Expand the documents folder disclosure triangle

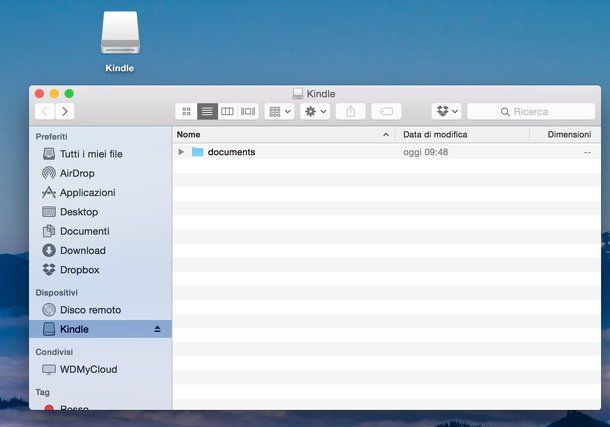coord(181,152)
